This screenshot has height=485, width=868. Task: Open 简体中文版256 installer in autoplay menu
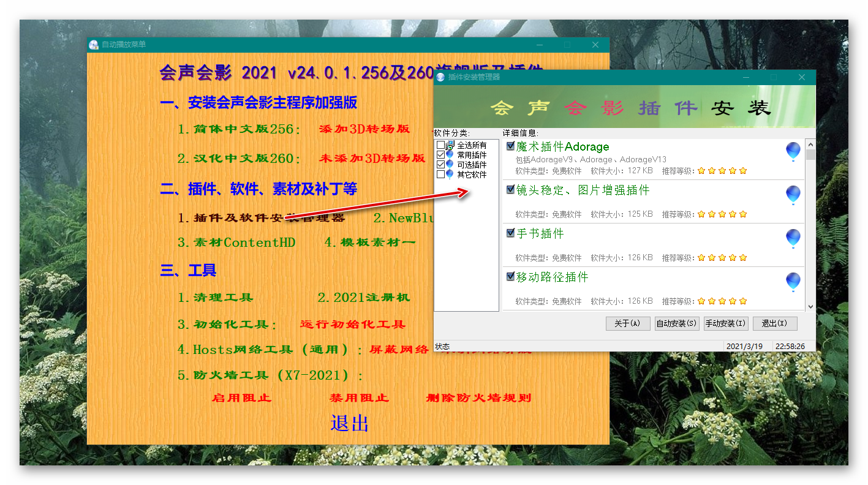coord(239,129)
